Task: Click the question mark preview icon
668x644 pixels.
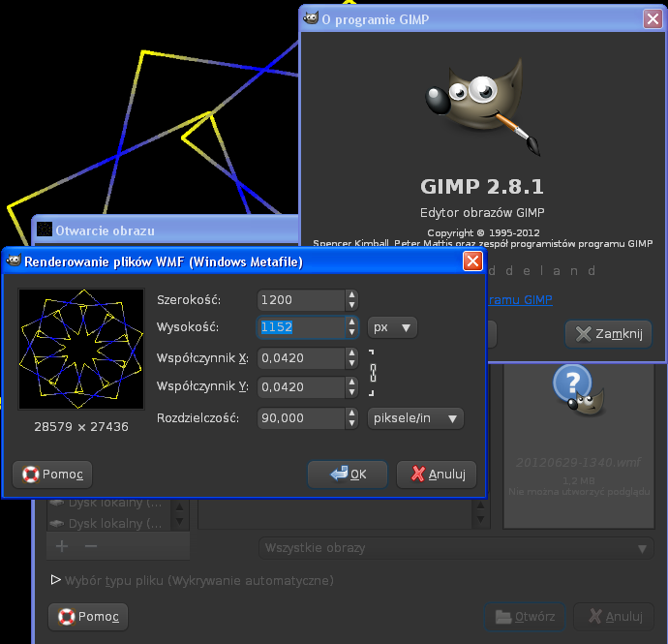Action: [579, 391]
